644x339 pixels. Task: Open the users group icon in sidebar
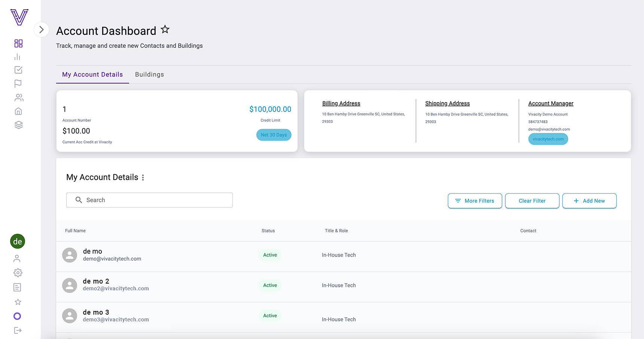coord(19,97)
